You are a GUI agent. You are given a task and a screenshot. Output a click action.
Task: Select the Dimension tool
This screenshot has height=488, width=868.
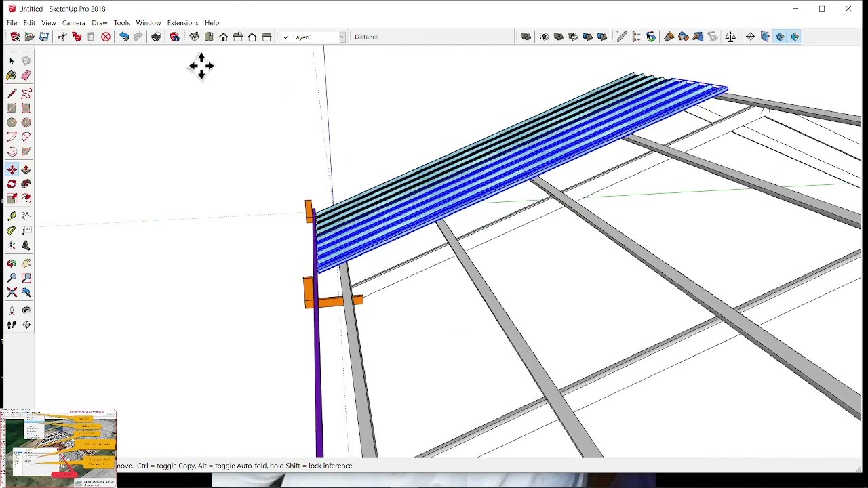click(x=26, y=216)
